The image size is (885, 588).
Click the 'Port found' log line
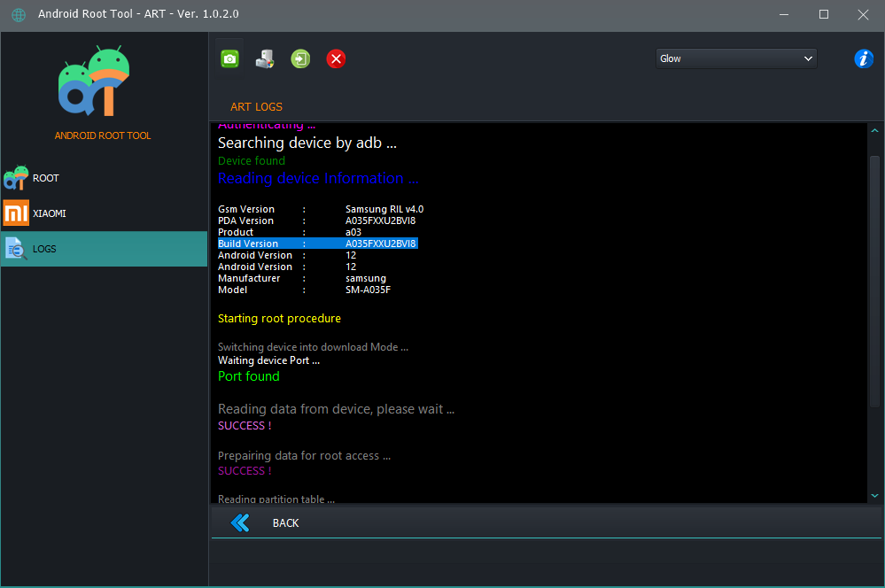coord(248,376)
